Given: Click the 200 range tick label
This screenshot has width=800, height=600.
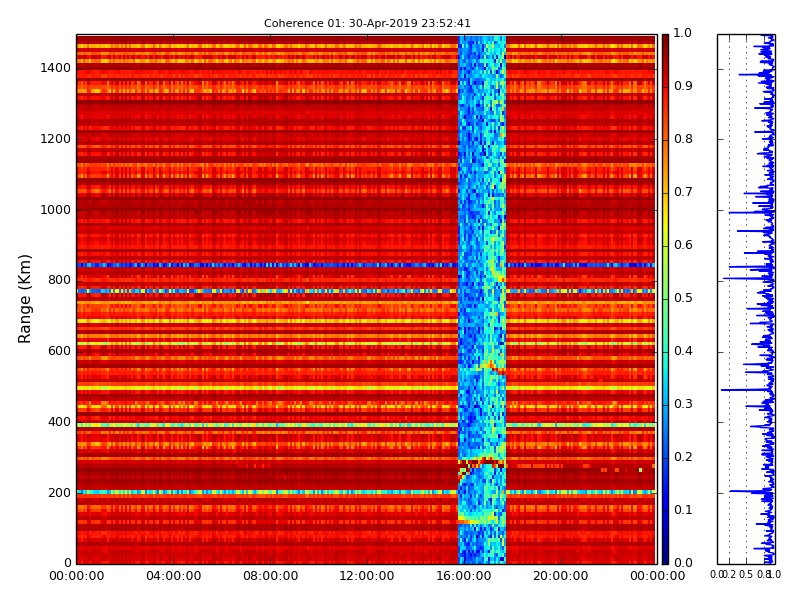Looking at the screenshot, I should pos(59,493).
